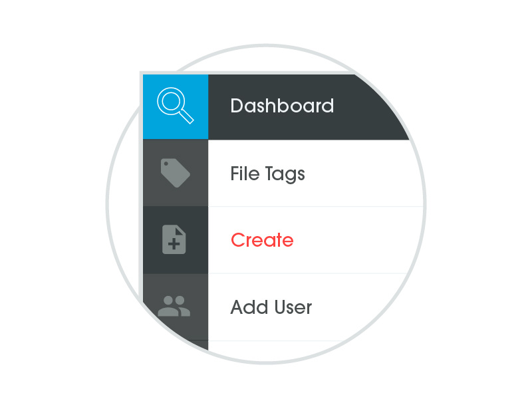Click the lens of the magnifying glass
This screenshot has width=532, height=399.
pos(172,102)
